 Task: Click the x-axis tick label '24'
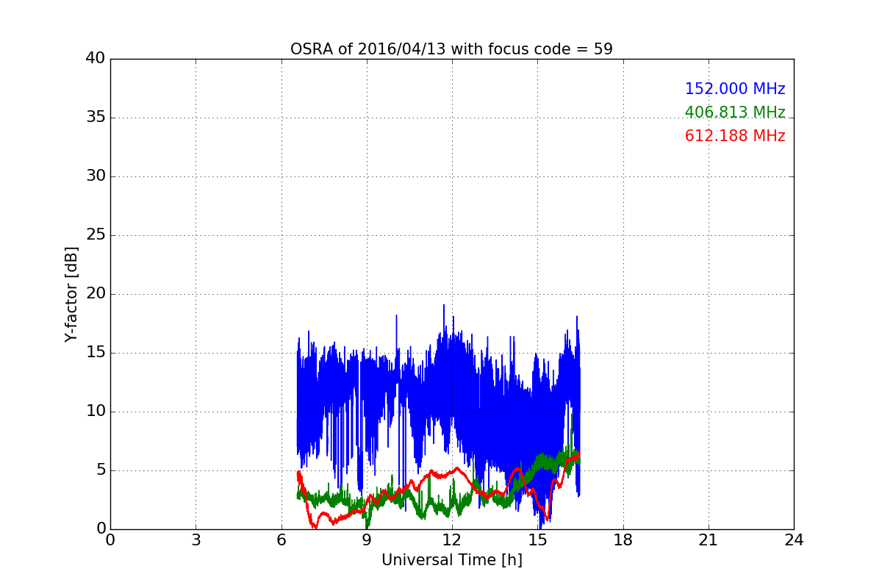tap(794, 540)
